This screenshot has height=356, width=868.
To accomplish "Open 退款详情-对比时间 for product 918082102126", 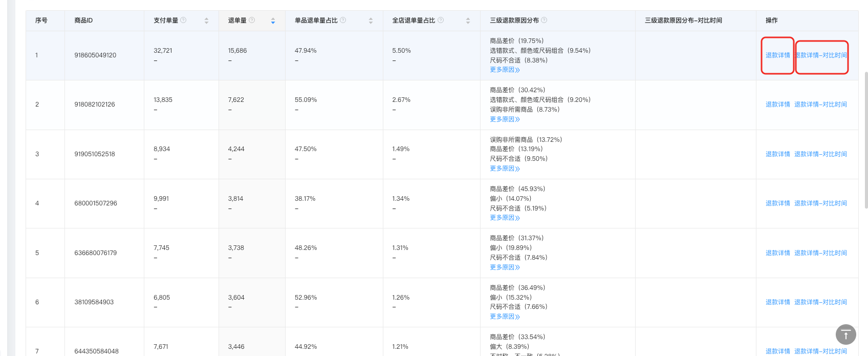I will click(x=820, y=104).
